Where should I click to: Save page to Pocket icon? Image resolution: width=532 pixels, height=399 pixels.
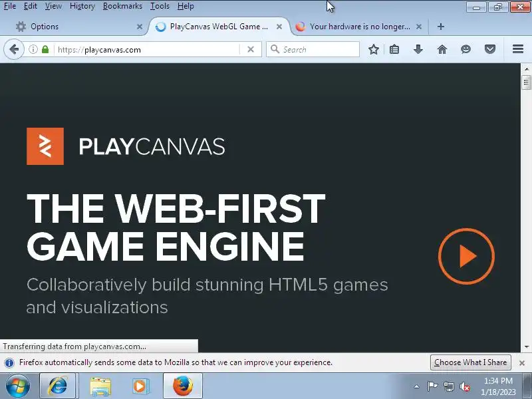tap(490, 49)
